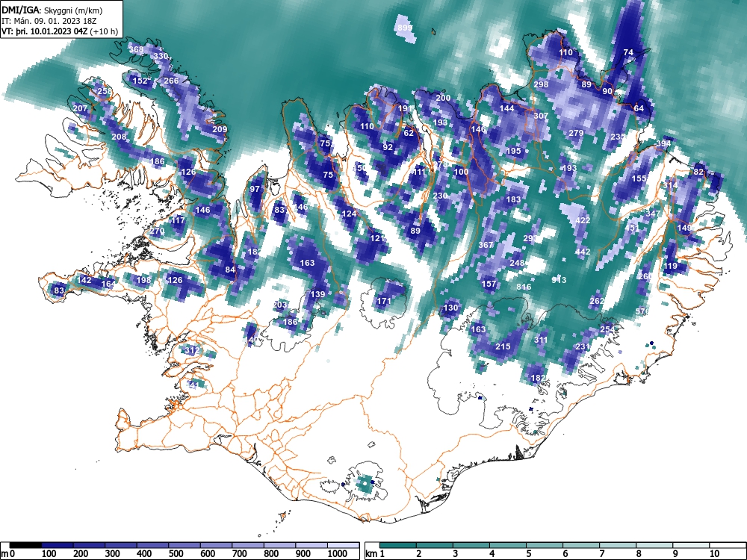Select the 5–6 km teal legend swatch
Screen dimensions: 747x560
pos(545,545)
